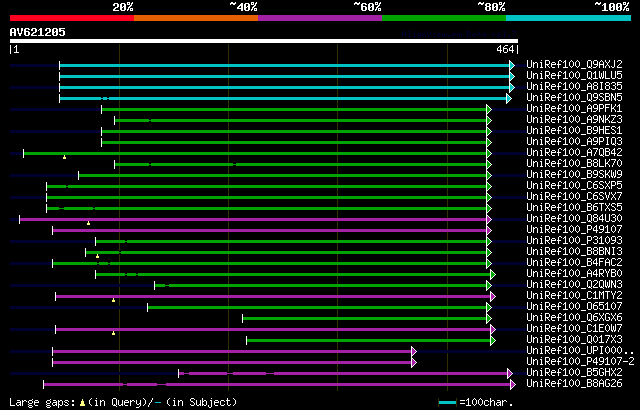Click the cyan alignment bar for Q9AXJ2
Image resolution: width=640 pixels, height=410 pixels.
[x=284, y=65]
